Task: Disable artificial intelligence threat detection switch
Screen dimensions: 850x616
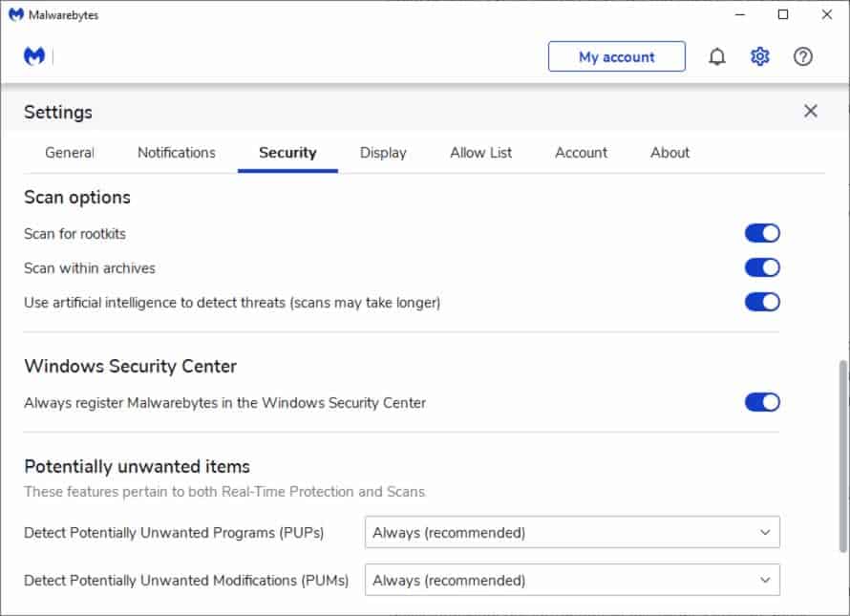Action: [x=762, y=302]
